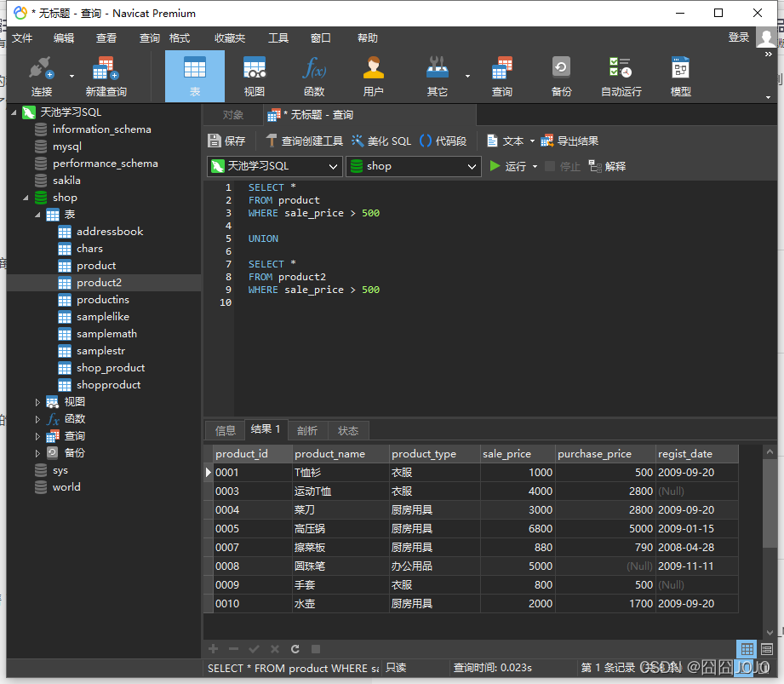This screenshot has height=684, width=784.
Task: Select the cell containing 高压锅
Action: coord(340,528)
